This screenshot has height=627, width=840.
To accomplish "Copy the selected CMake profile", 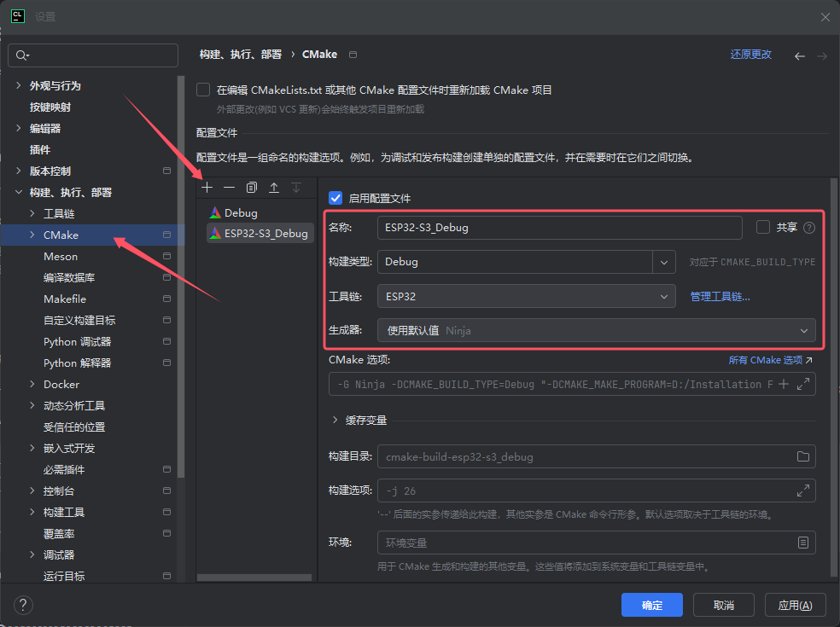I will [252, 188].
